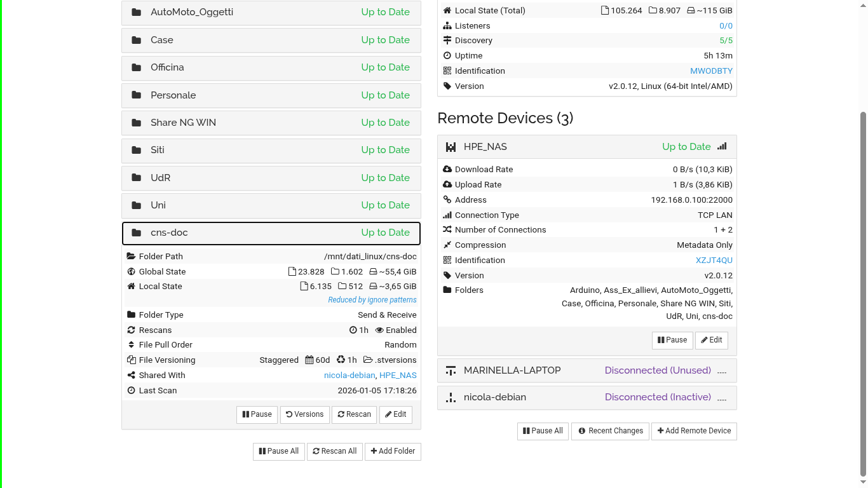
Task: Open Recent Changes
Action: pyautogui.click(x=610, y=431)
